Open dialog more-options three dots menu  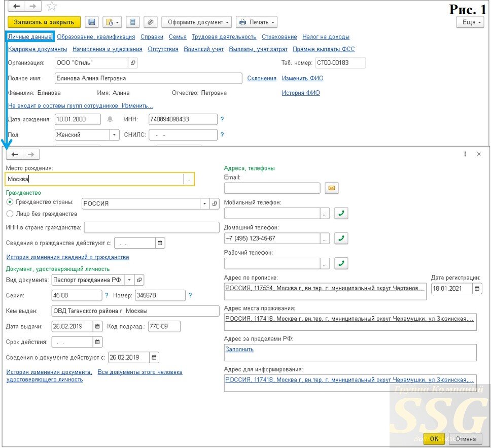465,154
